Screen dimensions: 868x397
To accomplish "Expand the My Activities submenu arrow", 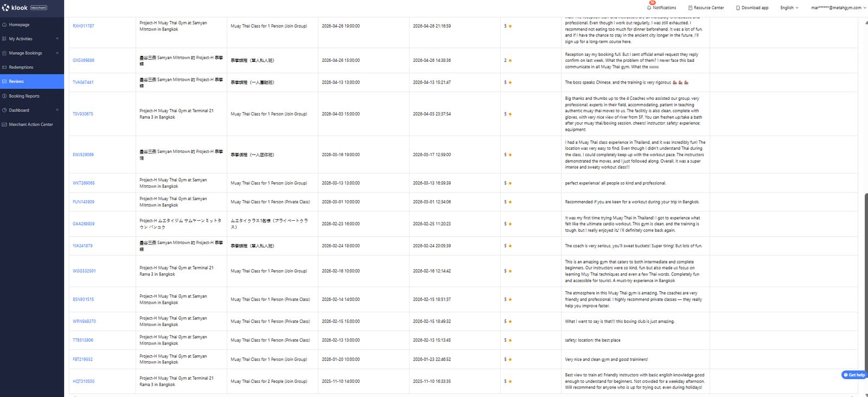I will pos(57,39).
